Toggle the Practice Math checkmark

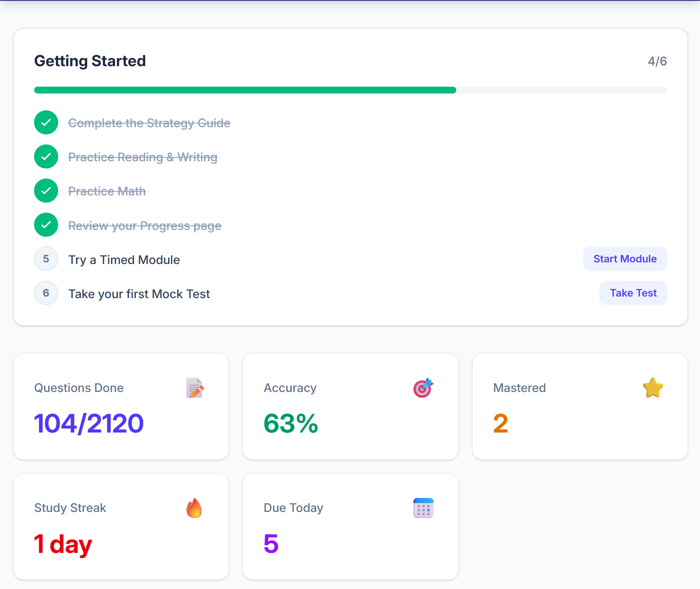coord(46,191)
